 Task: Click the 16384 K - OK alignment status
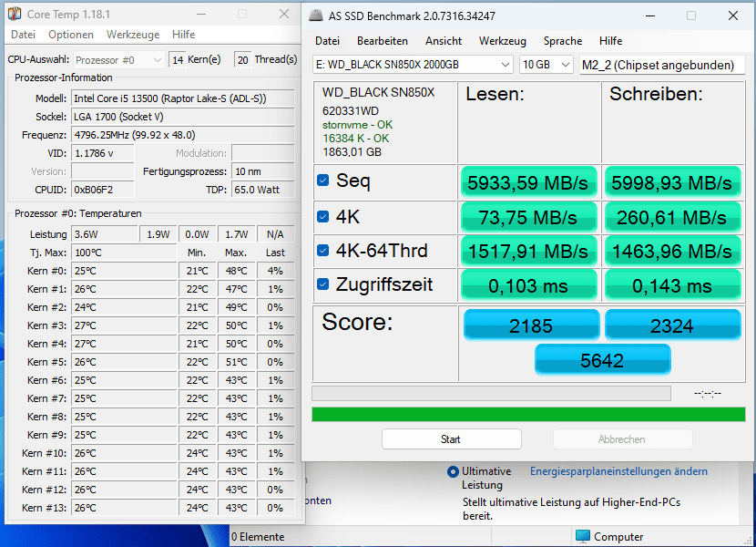[356, 138]
